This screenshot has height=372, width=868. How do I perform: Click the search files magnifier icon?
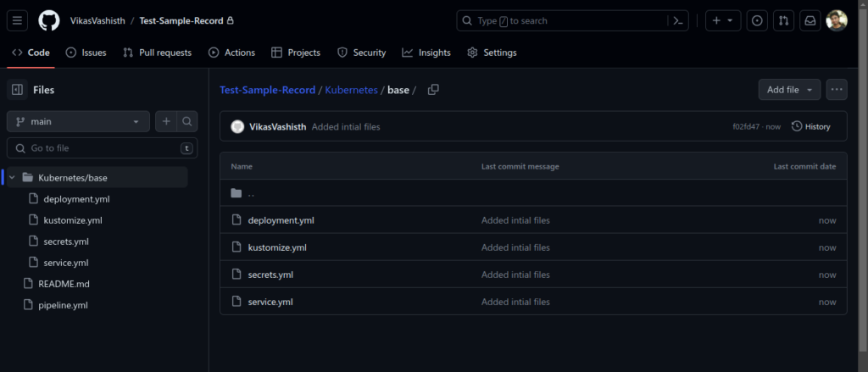[x=187, y=121]
